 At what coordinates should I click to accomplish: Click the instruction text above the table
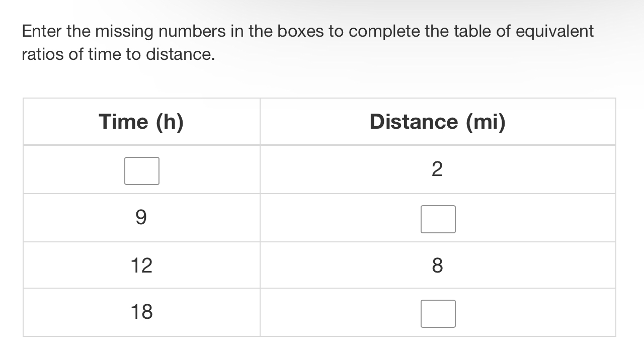(x=307, y=42)
